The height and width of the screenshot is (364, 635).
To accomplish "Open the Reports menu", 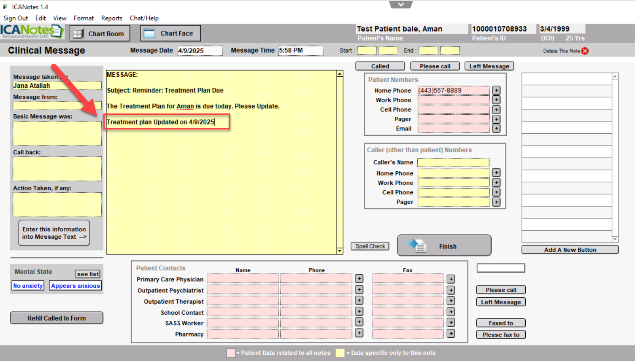I will coord(111,18).
